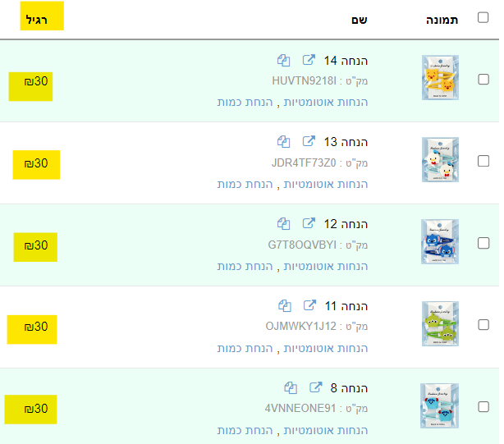Tick the checkbox for הנחה 8 row
The image size is (504, 444).
(483, 406)
